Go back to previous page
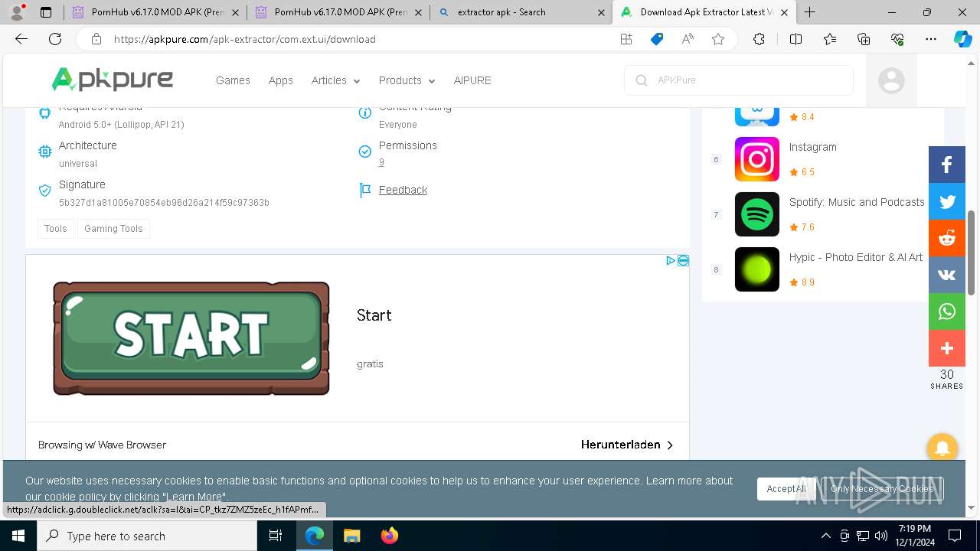 21,39
